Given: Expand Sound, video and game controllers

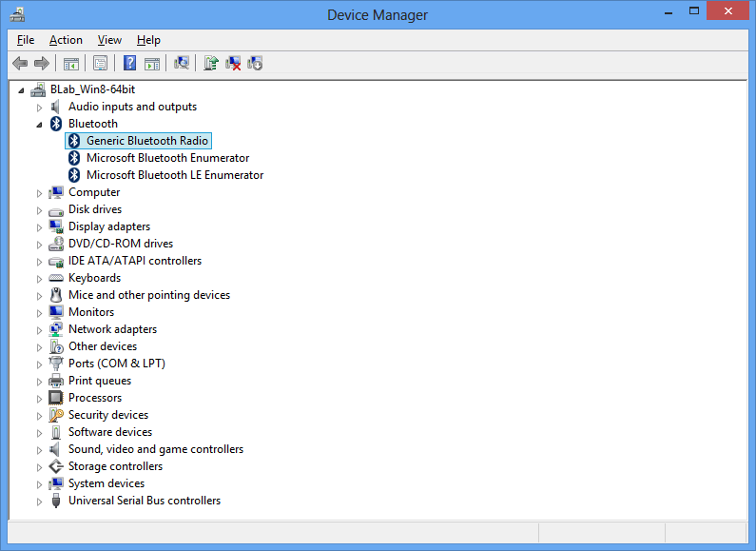Looking at the screenshot, I should (x=39, y=450).
